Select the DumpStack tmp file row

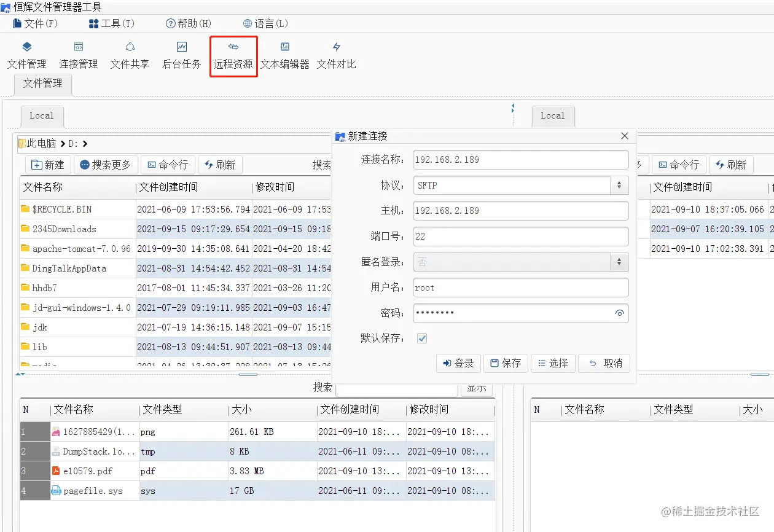click(257, 452)
